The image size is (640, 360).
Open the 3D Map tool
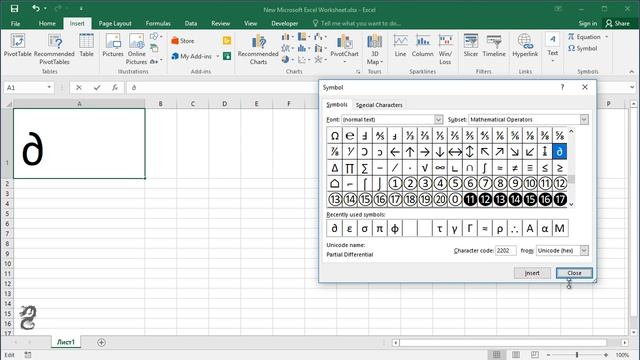[x=375, y=49]
